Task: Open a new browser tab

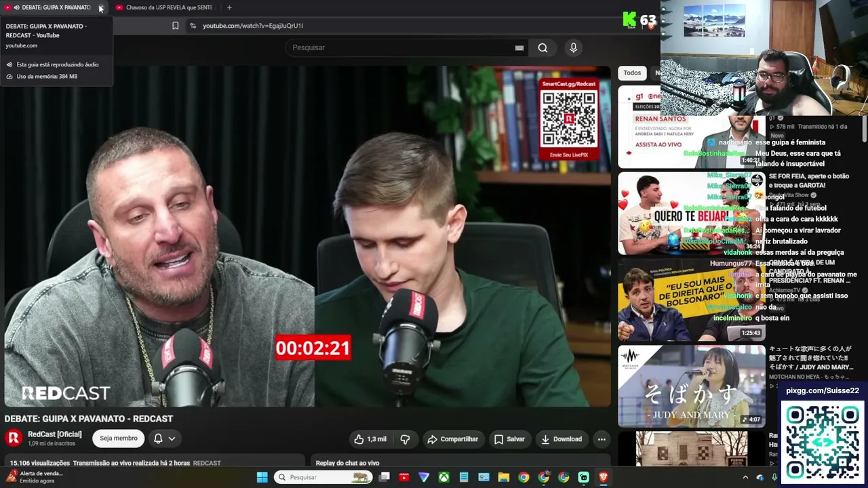Action: click(x=229, y=7)
